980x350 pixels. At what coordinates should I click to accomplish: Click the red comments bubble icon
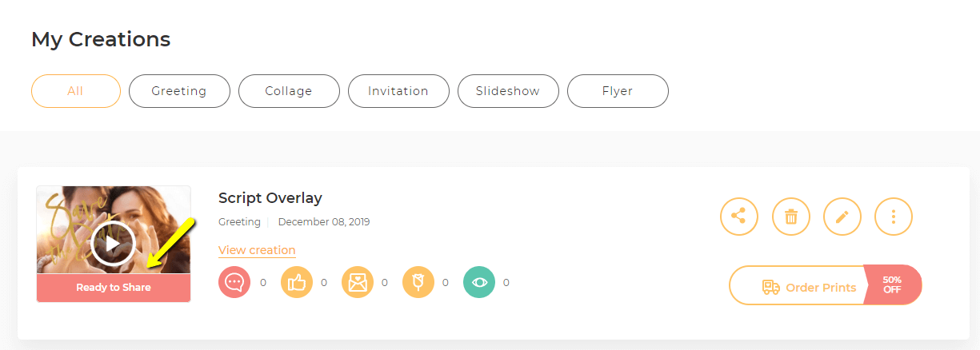(x=234, y=282)
